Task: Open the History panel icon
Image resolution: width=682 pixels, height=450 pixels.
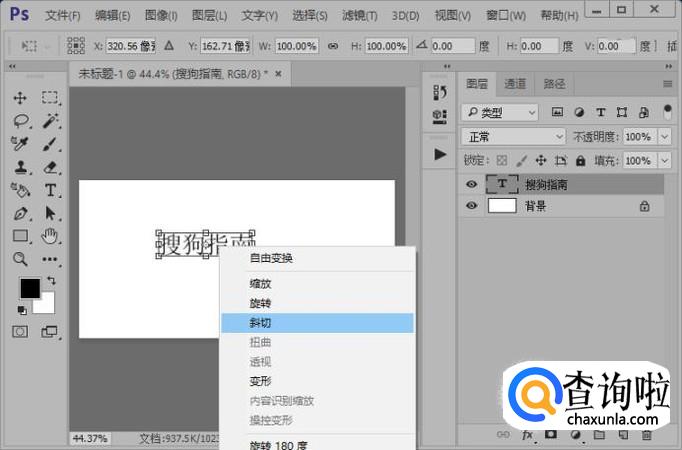Action: point(439,93)
